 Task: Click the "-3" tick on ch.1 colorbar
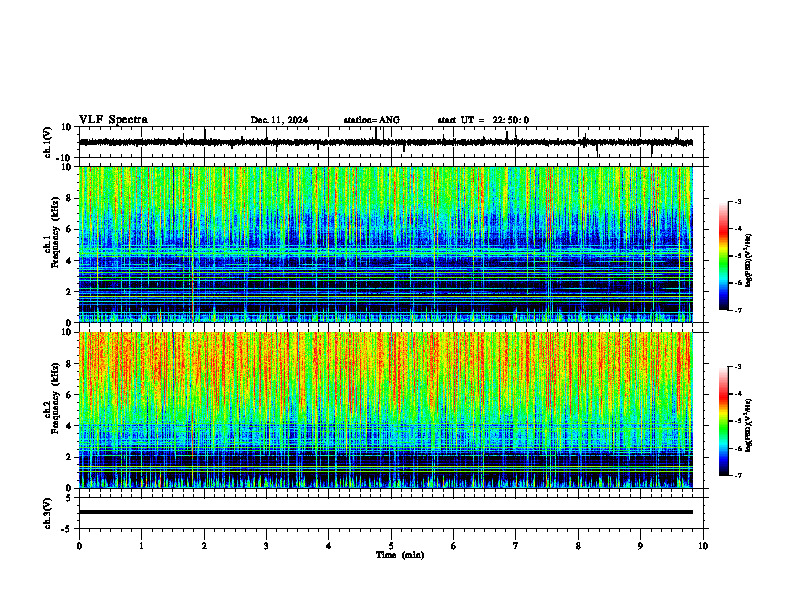click(x=737, y=201)
